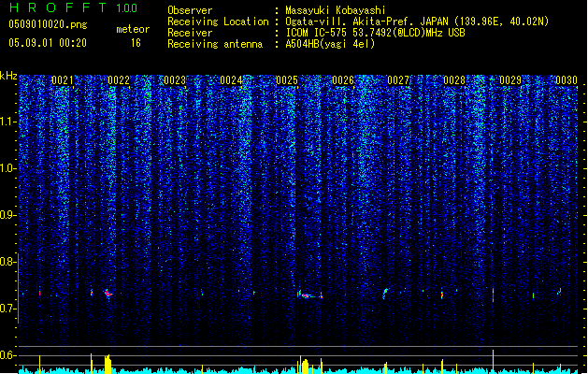Click the 'Observer' field label
Image resolution: width=588 pixels, height=374 pixels.
(190, 10)
